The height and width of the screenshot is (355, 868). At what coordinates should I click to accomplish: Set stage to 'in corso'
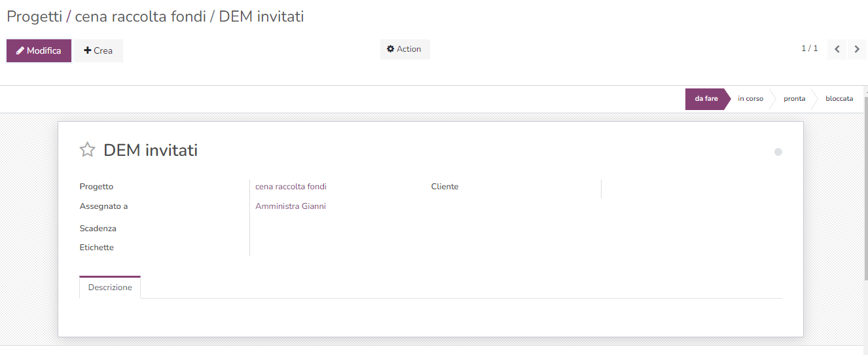point(750,99)
